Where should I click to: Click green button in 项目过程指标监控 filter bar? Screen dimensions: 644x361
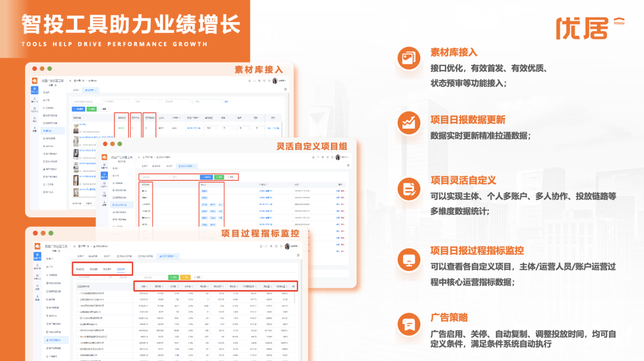click(x=174, y=278)
